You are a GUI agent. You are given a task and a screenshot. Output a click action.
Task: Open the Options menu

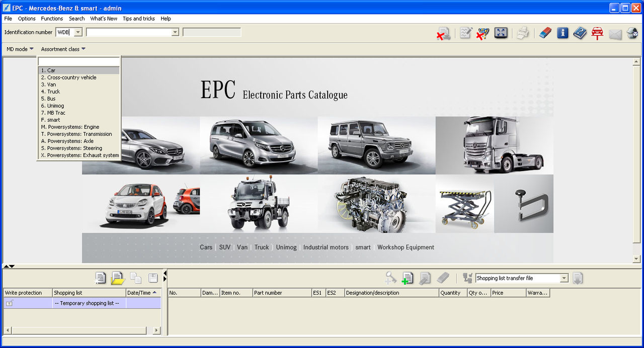coord(27,19)
